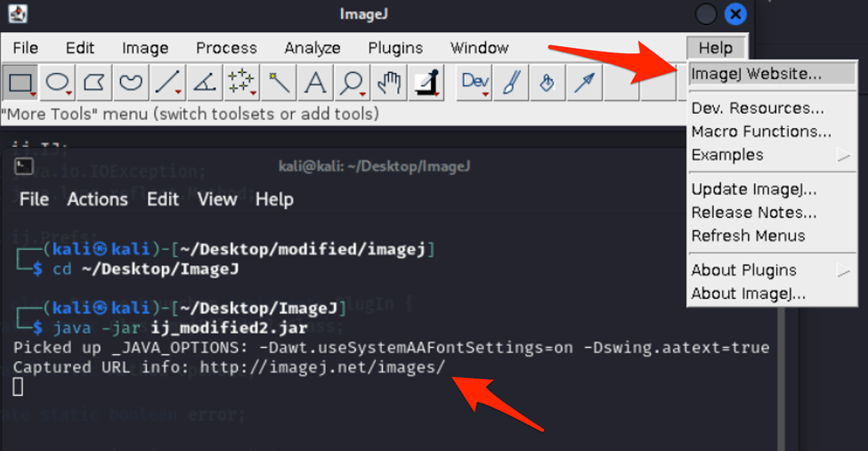Open the File menu in ImageJ
Image resolution: width=868 pixels, height=451 pixels.
click(x=26, y=48)
